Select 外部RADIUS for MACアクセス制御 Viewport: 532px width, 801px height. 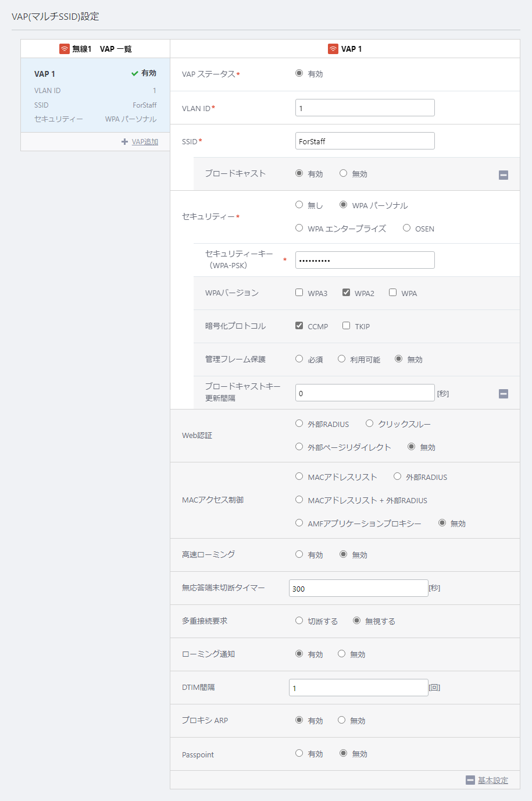pos(397,476)
